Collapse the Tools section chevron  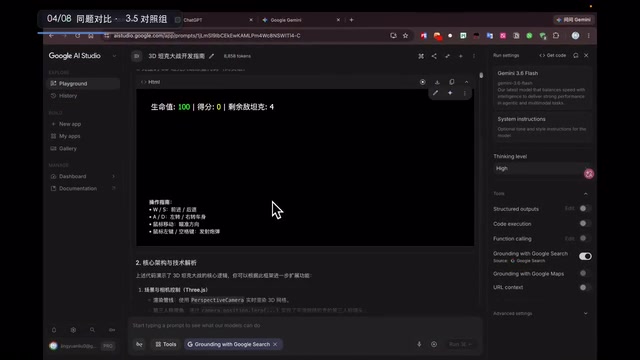pos(586,193)
